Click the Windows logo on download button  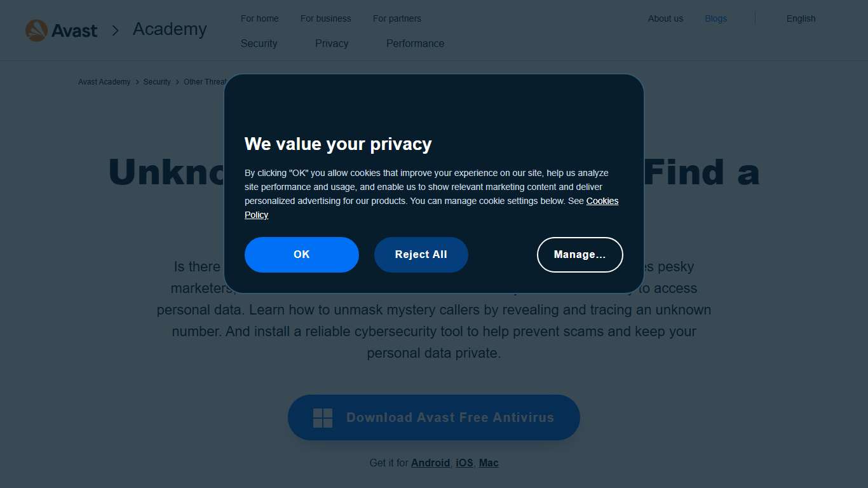(323, 418)
